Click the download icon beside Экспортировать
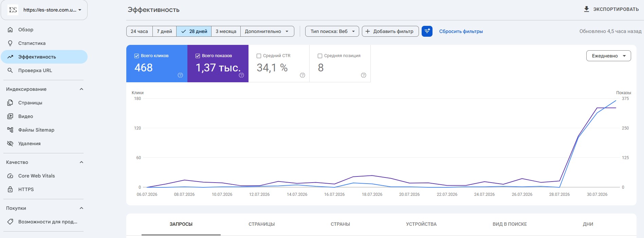The image size is (644, 238). point(586,9)
